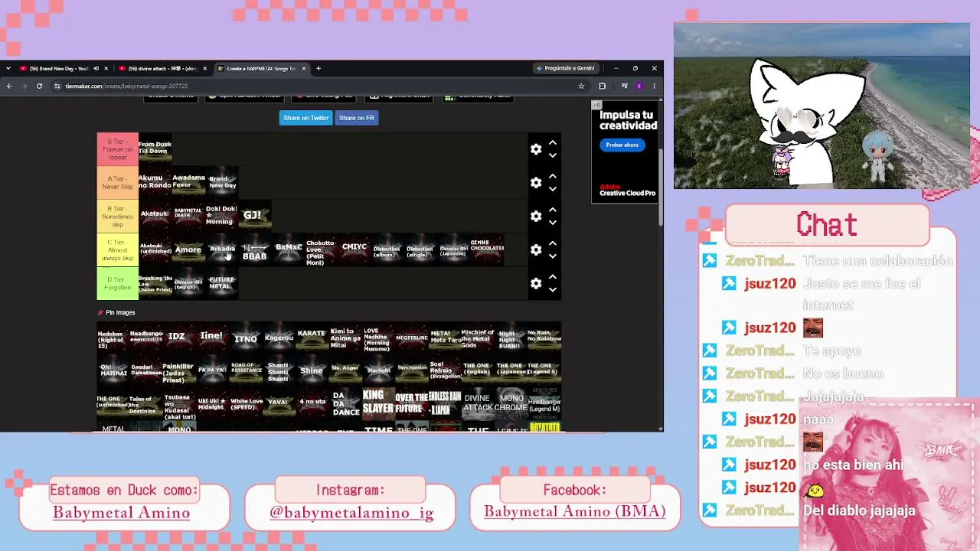Click the Pregúntale a Gemini button
Image resolution: width=980 pixels, height=551 pixels.
565,68
